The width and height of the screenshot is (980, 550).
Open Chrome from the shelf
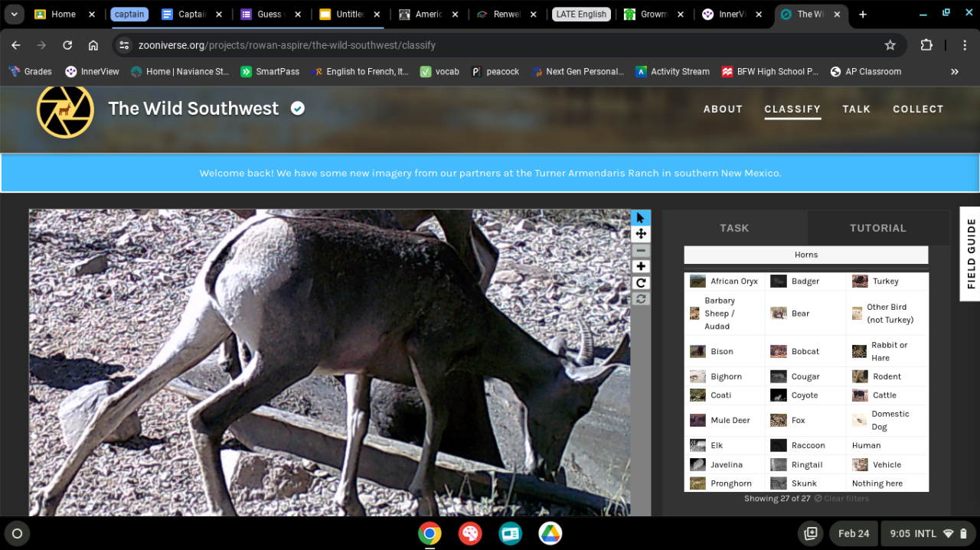pyautogui.click(x=430, y=533)
